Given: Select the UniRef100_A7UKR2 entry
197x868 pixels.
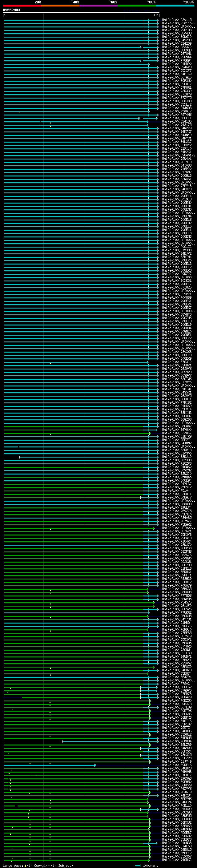Looking at the screenshot, I should pyautogui.click(x=177, y=612).
